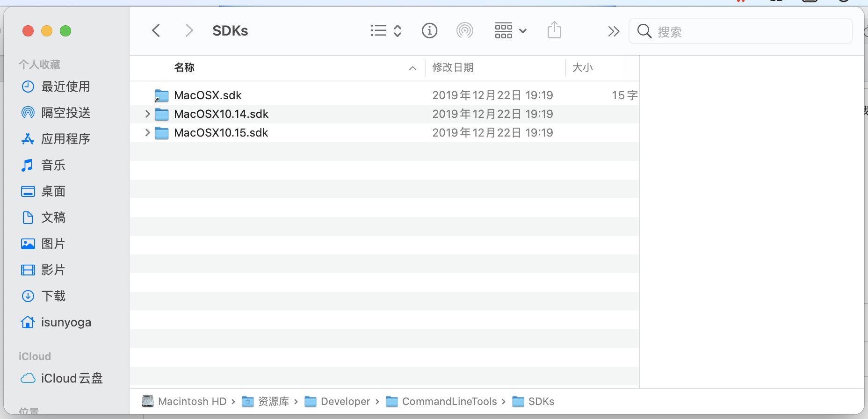868x419 pixels.
Task: Click the 应用程序 apps icon
Action: coord(28,139)
